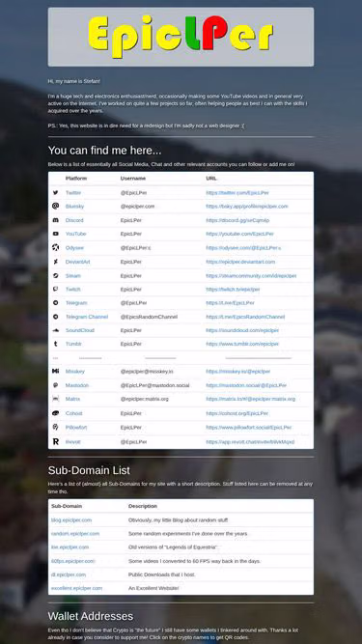
Task: Visit the cohost.org/EpicLPer URL
Action: 237,413
